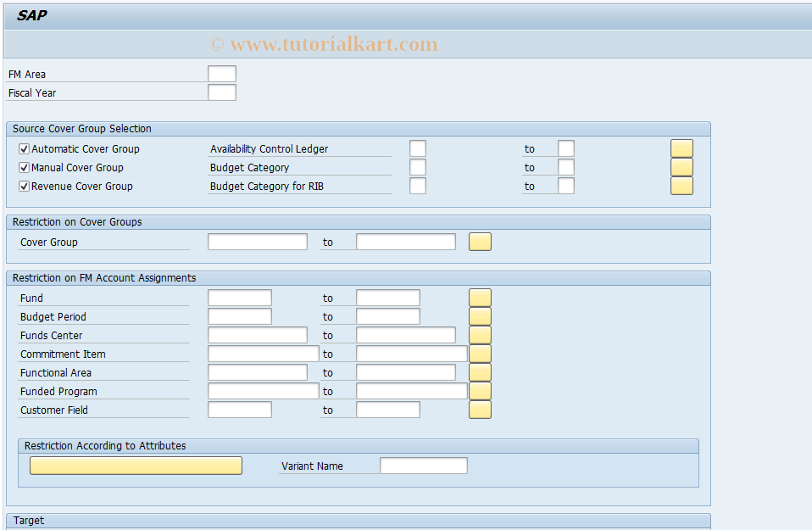Focus the Fiscal Year input field
The image size is (812, 530).
pyautogui.click(x=221, y=92)
